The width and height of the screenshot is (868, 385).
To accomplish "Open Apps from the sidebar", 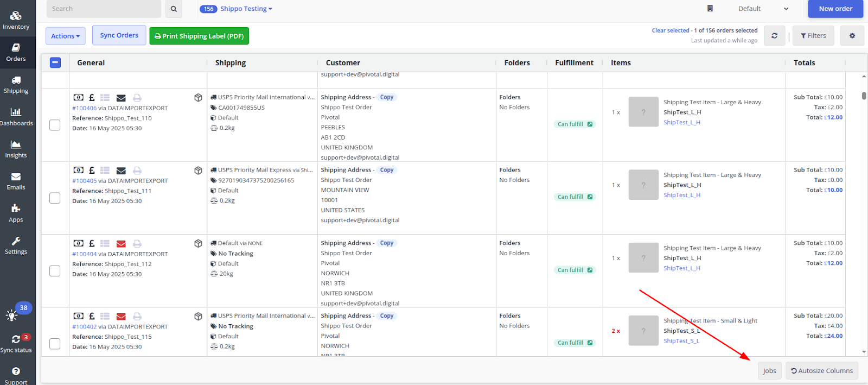I will [16, 213].
